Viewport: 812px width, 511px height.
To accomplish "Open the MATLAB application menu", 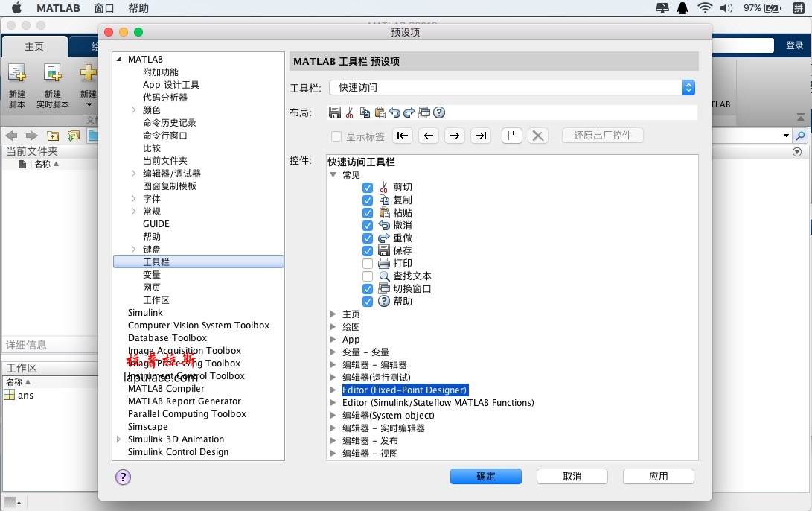I will coord(58,7).
